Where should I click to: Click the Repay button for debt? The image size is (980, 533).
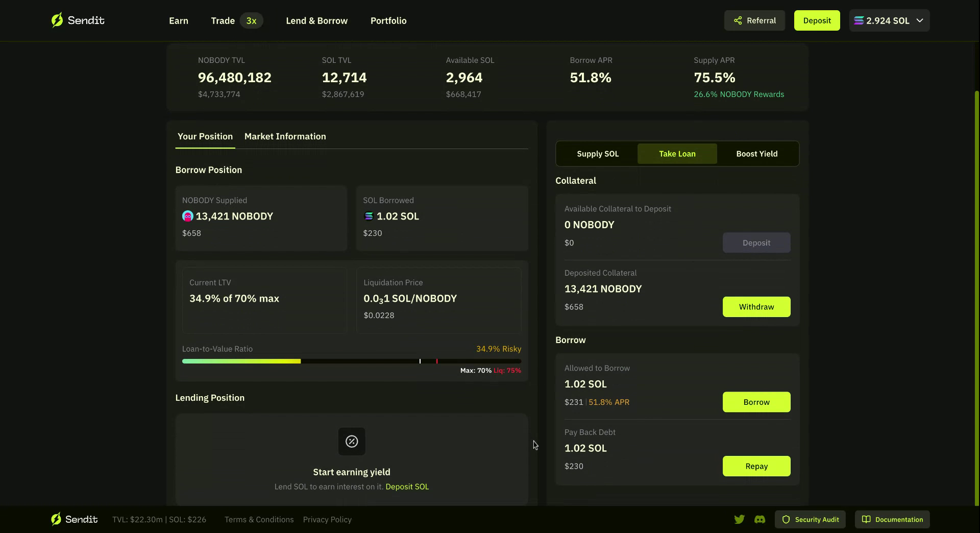756,466
